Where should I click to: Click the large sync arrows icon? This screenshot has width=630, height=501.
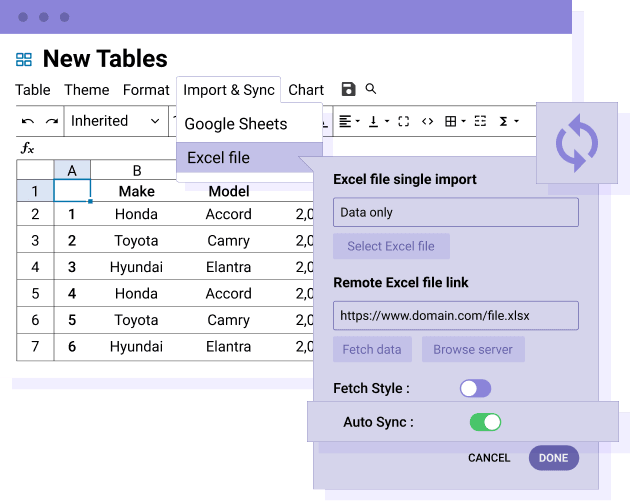pyautogui.click(x=576, y=142)
